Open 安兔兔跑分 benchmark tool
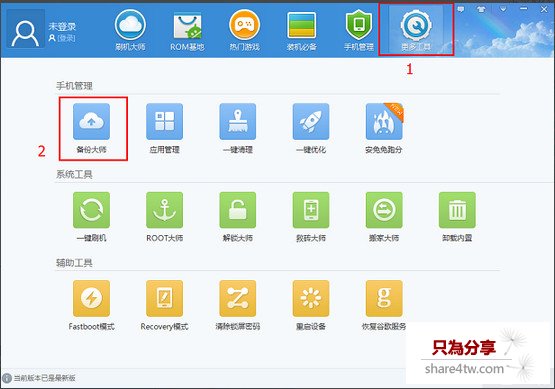 (384, 121)
